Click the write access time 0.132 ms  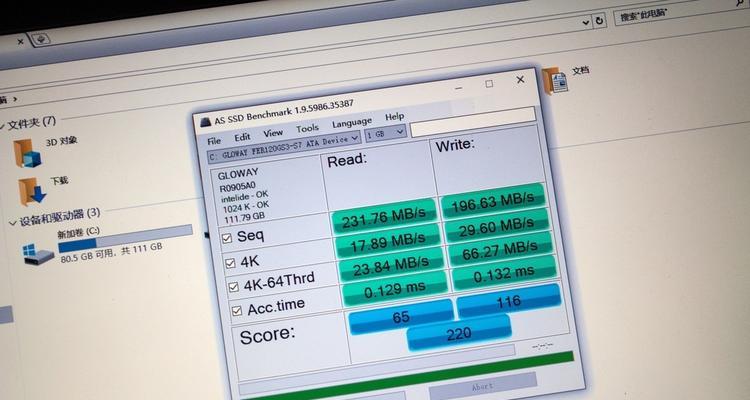504,273
